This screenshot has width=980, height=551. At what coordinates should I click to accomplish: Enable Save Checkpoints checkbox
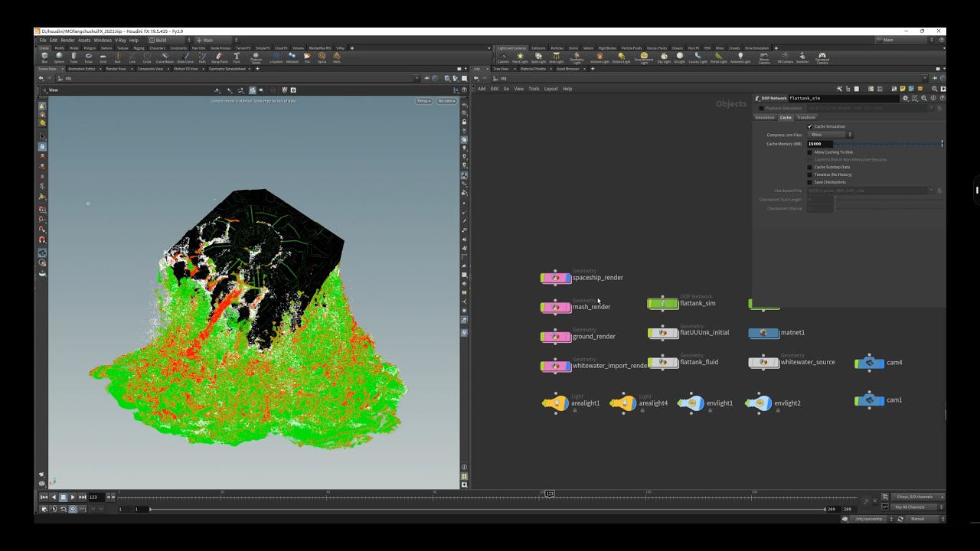point(810,182)
